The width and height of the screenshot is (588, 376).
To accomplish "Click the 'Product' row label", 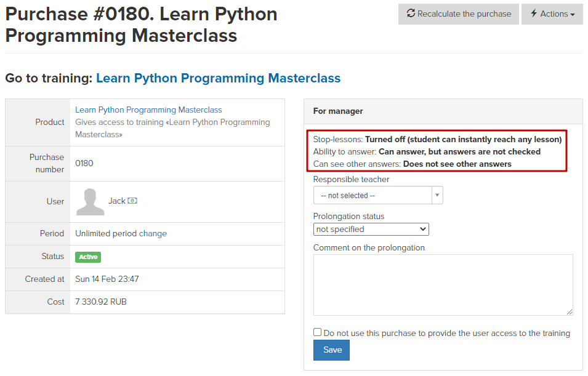I will coord(50,122).
